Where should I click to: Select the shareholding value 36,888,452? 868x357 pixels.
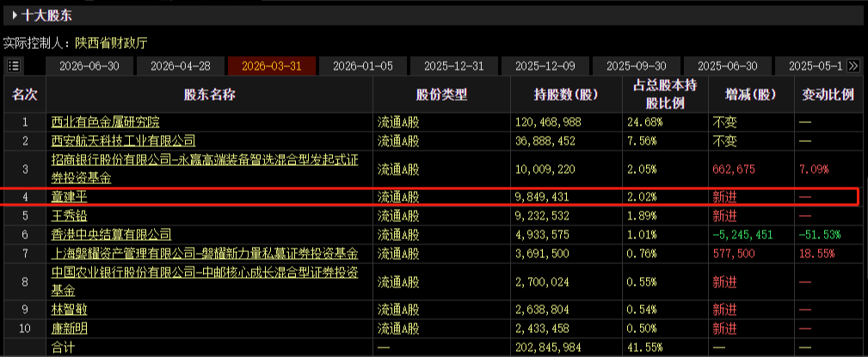click(x=545, y=140)
